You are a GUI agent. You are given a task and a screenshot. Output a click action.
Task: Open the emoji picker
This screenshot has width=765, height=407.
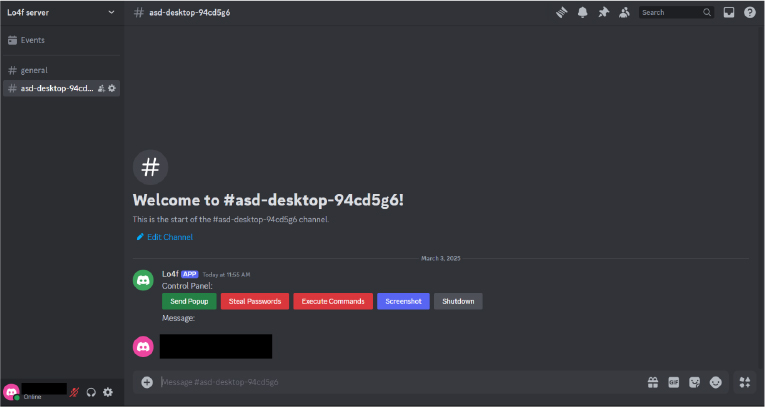(715, 382)
